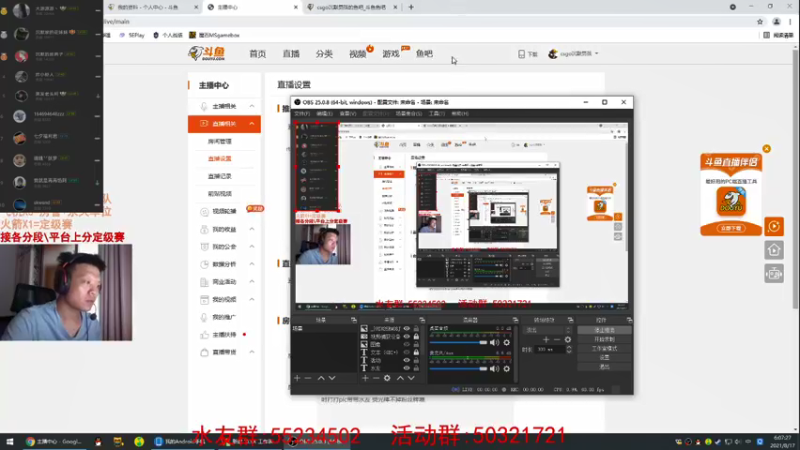The image size is (800, 450).
Task: Open 房间管理 in the sidebar
Action: click(219, 141)
